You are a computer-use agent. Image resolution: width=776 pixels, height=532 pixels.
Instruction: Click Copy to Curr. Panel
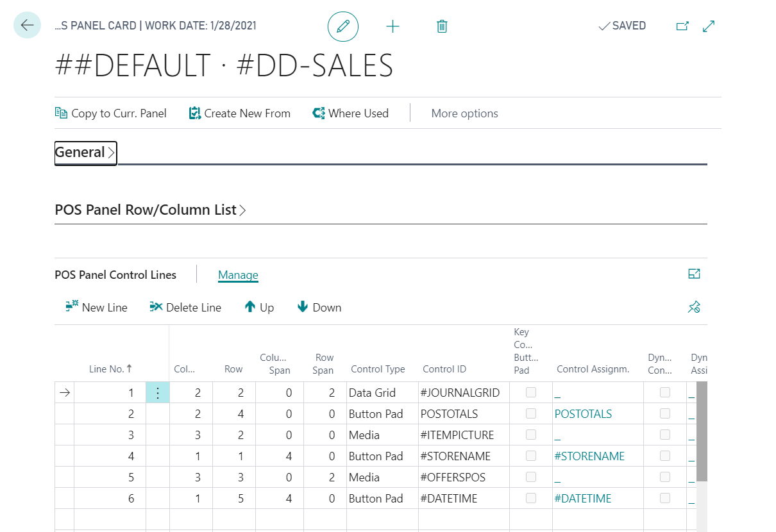click(x=111, y=113)
